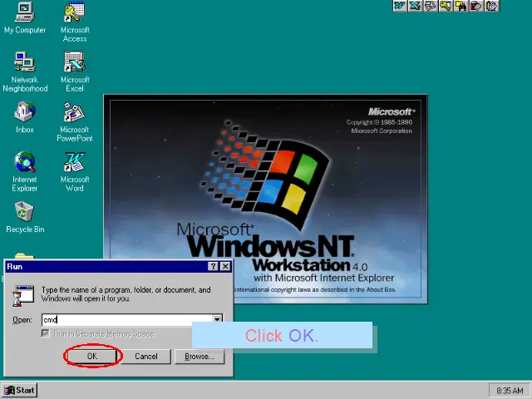
Task: Click the taskbar clock showing 8:35 AM
Action: [510, 391]
